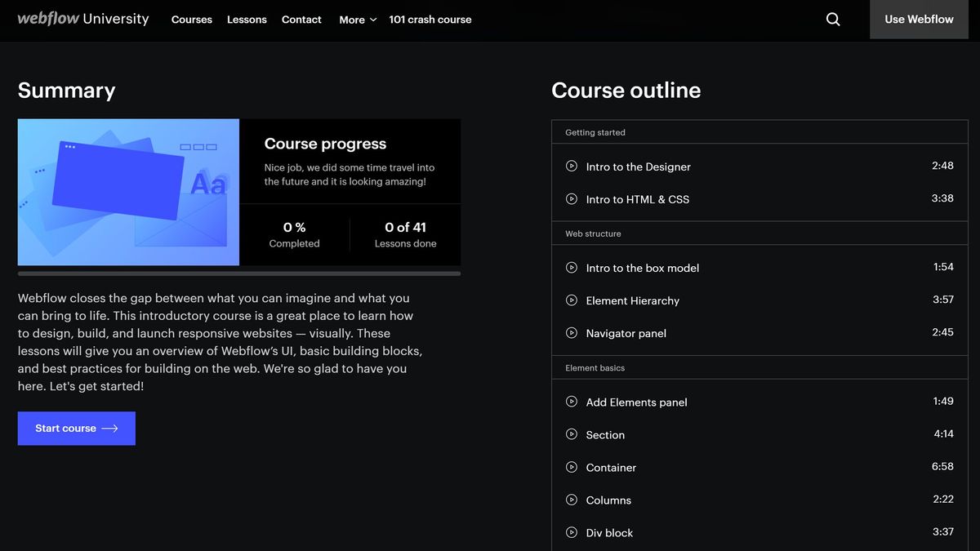Screen dimensions: 980x551
Task: Click the Use Webflow button
Action: (918, 19)
